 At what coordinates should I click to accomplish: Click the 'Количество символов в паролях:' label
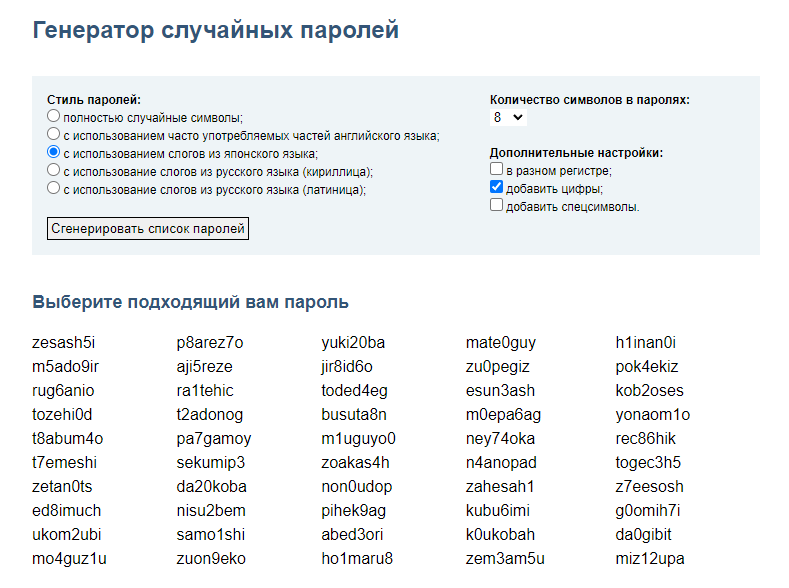tap(590, 100)
